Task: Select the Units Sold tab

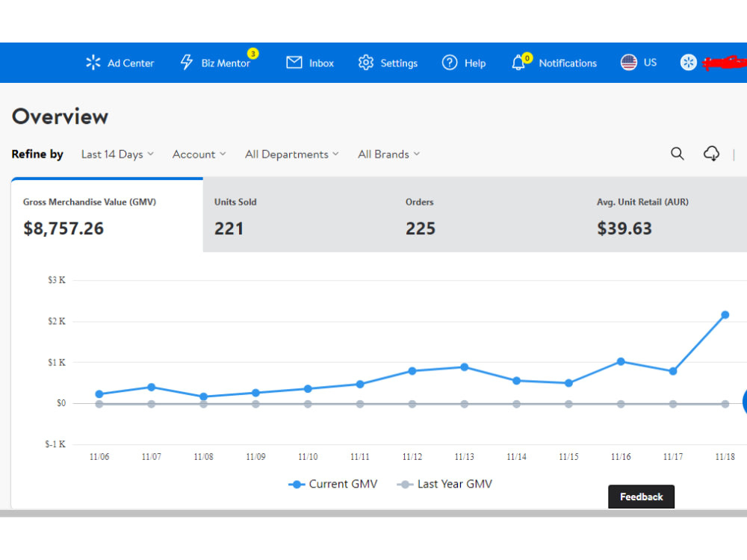Action: point(299,215)
